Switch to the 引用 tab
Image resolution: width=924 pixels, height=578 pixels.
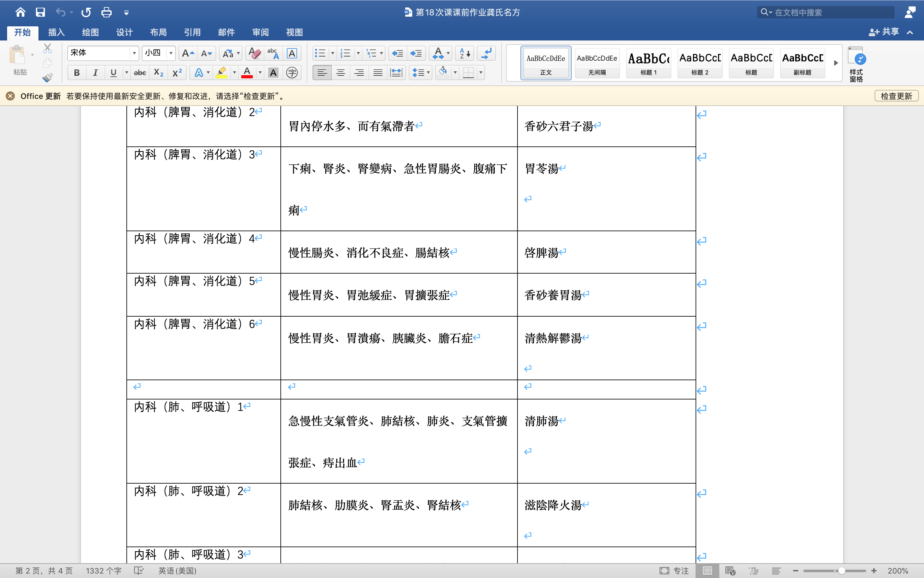coord(193,32)
